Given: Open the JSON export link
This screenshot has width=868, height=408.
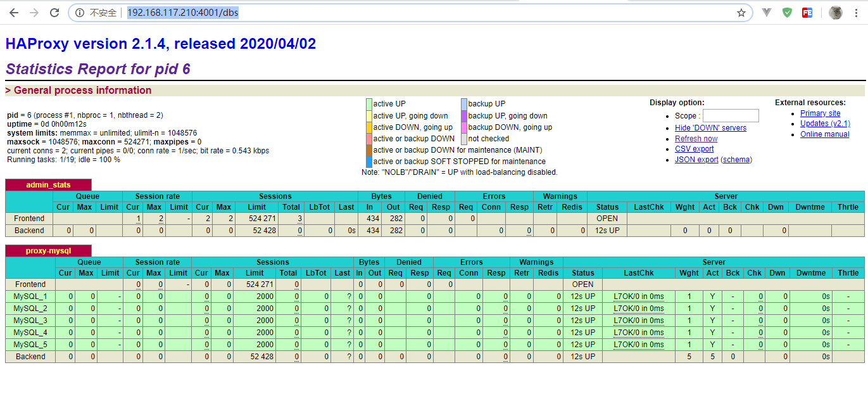Looking at the screenshot, I should point(696,160).
